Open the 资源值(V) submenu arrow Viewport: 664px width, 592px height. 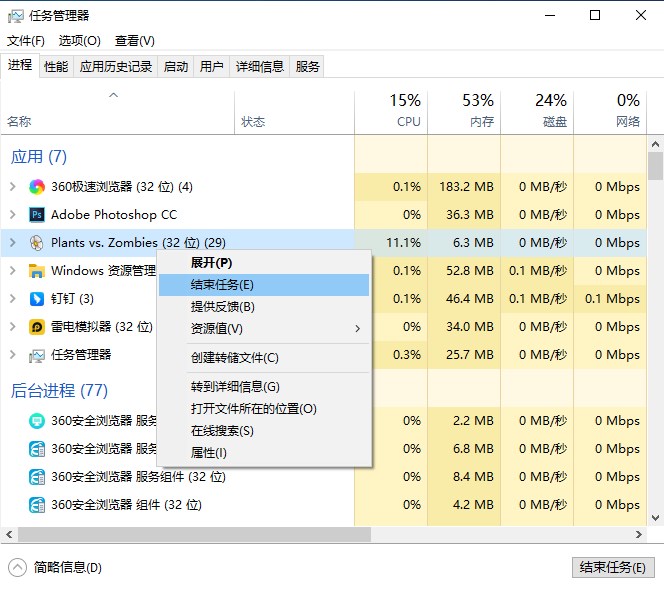[x=358, y=329]
